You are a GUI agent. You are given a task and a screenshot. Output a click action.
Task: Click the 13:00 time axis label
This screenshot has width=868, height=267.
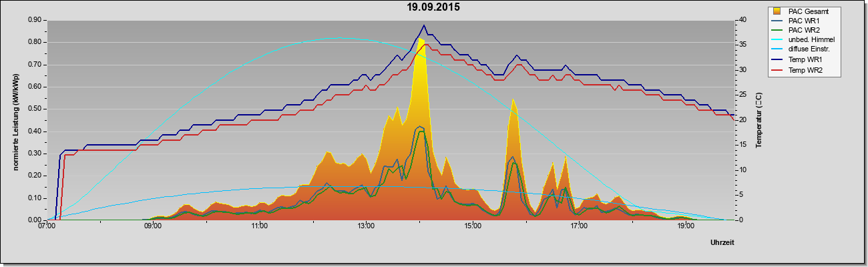pos(366,226)
